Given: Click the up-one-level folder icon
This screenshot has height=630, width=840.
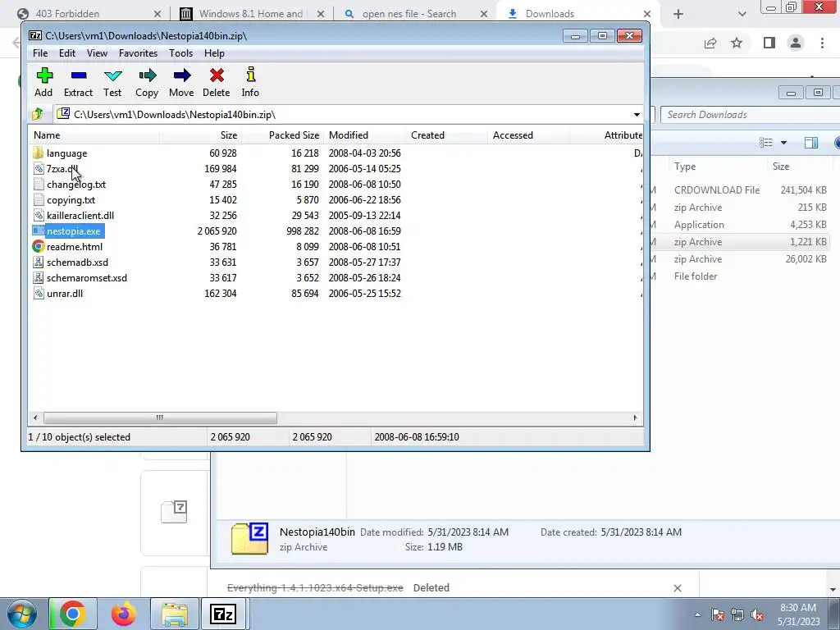Looking at the screenshot, I should click(x=38, y=114).
